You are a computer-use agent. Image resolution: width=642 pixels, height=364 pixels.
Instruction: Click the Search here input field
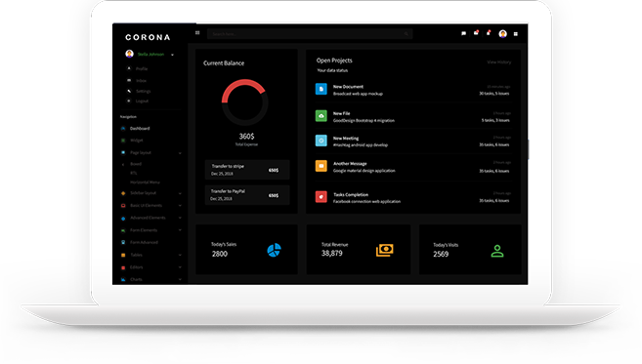click(x=310, y=34)
